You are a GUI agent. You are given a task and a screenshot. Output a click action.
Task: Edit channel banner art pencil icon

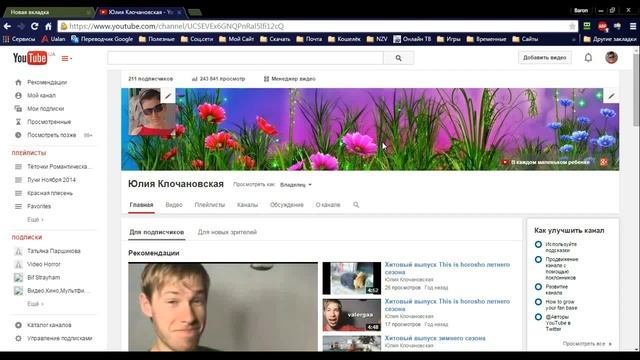pyautogui.click(x=611, y=96)
